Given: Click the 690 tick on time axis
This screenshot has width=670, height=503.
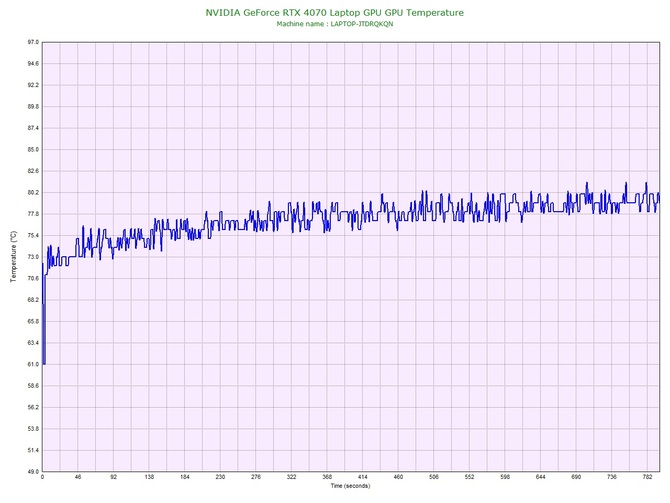Looking at the screenshot, I should click(x=576, y=477).
